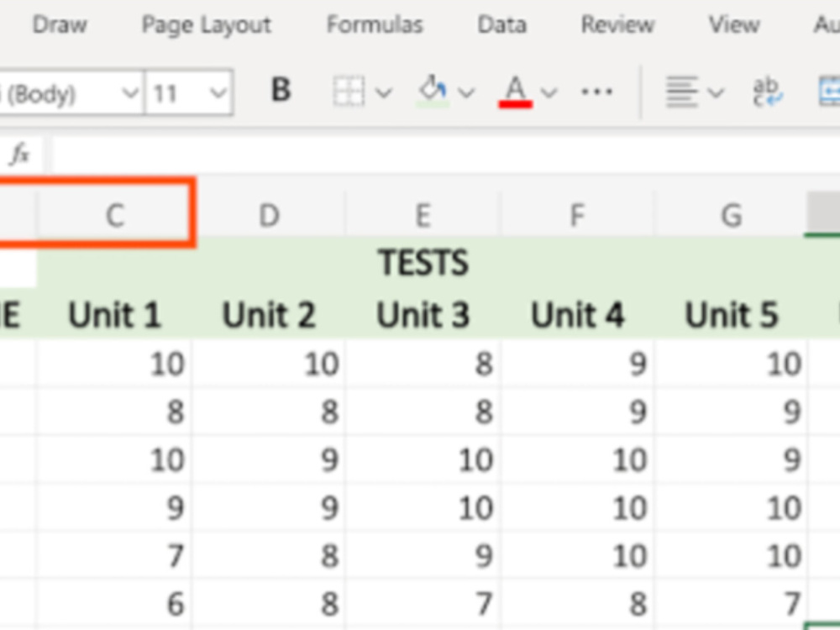Viewport: 840px width, 630px height.
Task: Select Unit 1 cell with value 6
Action: (114, 603)
